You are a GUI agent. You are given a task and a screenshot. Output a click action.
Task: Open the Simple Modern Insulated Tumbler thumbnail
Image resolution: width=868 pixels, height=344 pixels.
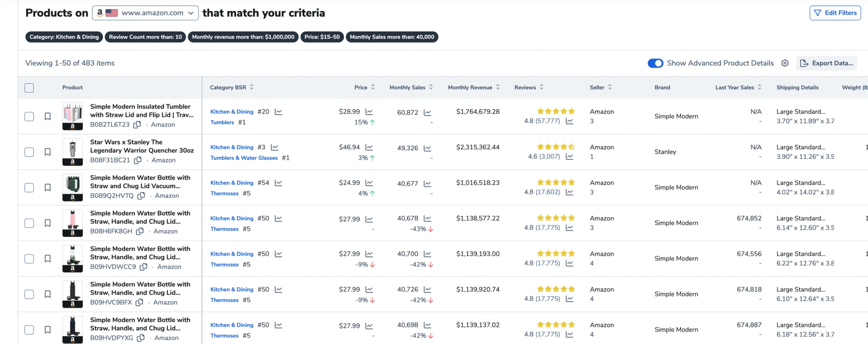(x=72, y=116)
